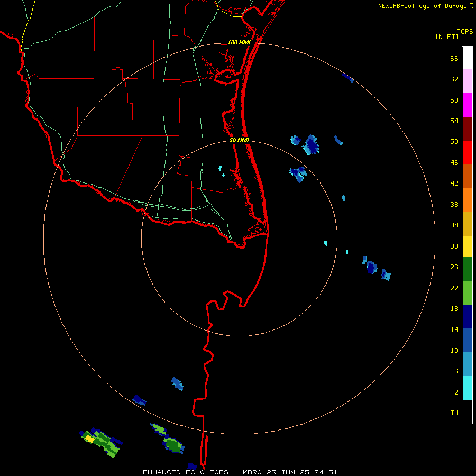The height and width of the screenshot is (476, 476).
Task: Click the "14" legend label
Action: tap(454, 329)
